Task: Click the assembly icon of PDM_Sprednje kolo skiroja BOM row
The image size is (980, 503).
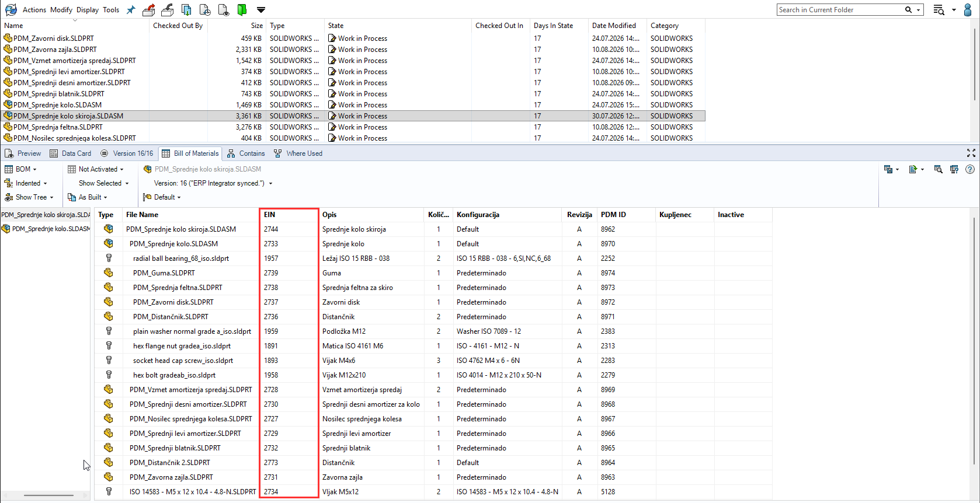Action: click(x=109, y=229)
